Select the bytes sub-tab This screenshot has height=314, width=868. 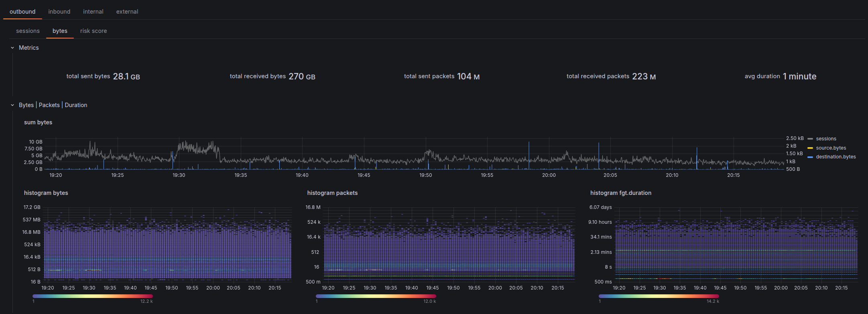click(x=60, y=31)
